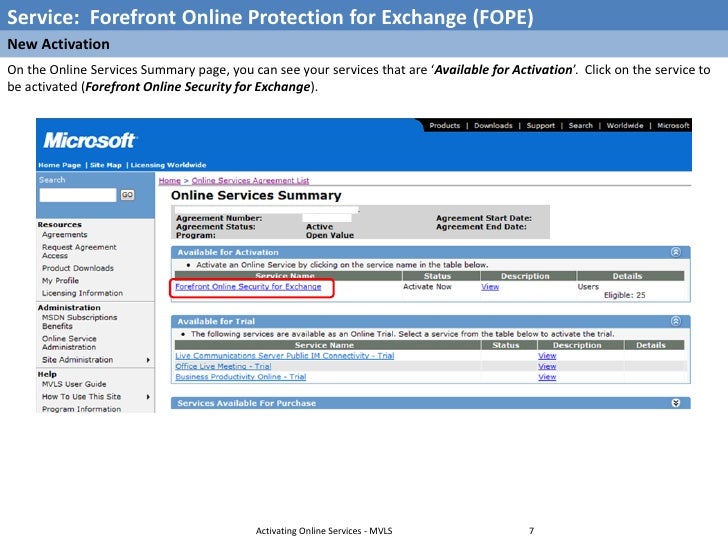Open Worldwide in top navigation
This screenshot has width=728, height=546.
pyautogui.click(x=625, y=125)
